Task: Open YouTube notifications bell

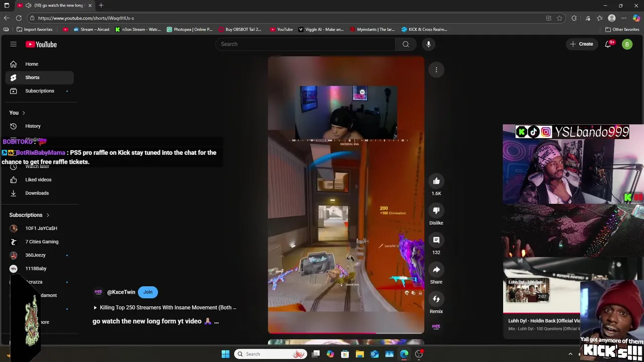Action: click(608, 44)
